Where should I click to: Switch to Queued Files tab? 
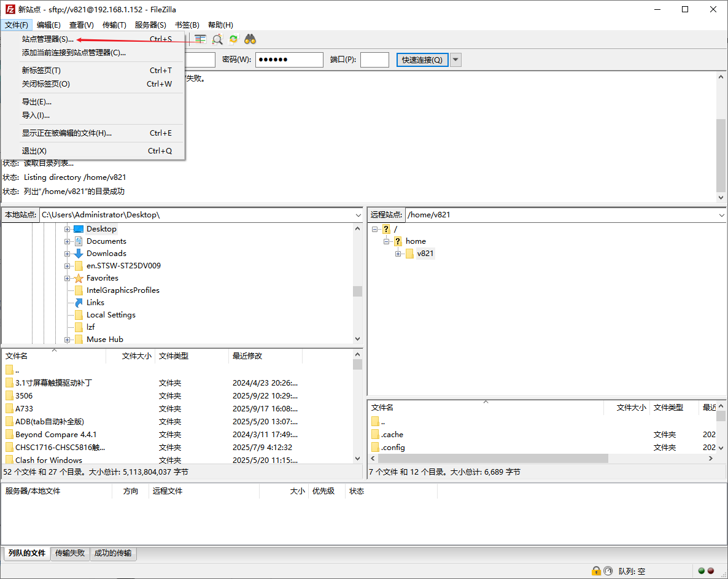[27, 553]
